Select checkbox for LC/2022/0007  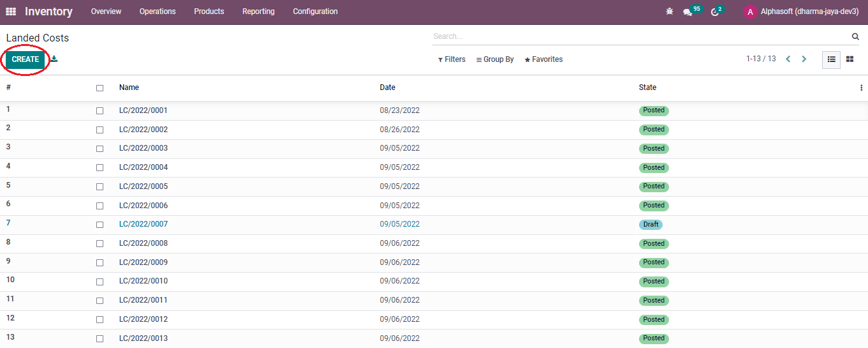(x=99, y=225)
